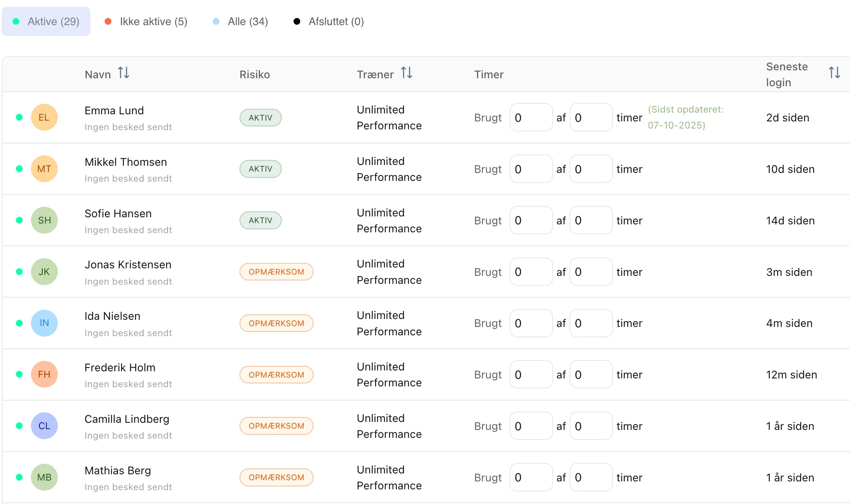Click Sofie Hansen's AKTIV badge
Image resolution: width=850 pixels, height=504 pixels.
(x=260, y=220)
